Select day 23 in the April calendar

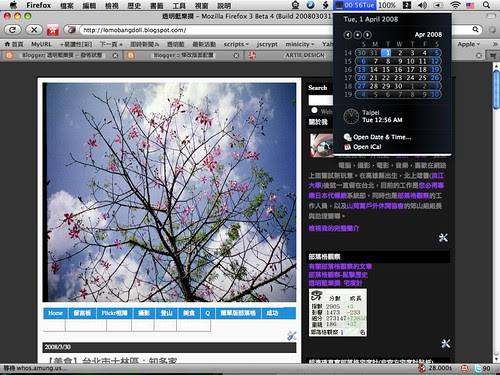click(398, 78)
